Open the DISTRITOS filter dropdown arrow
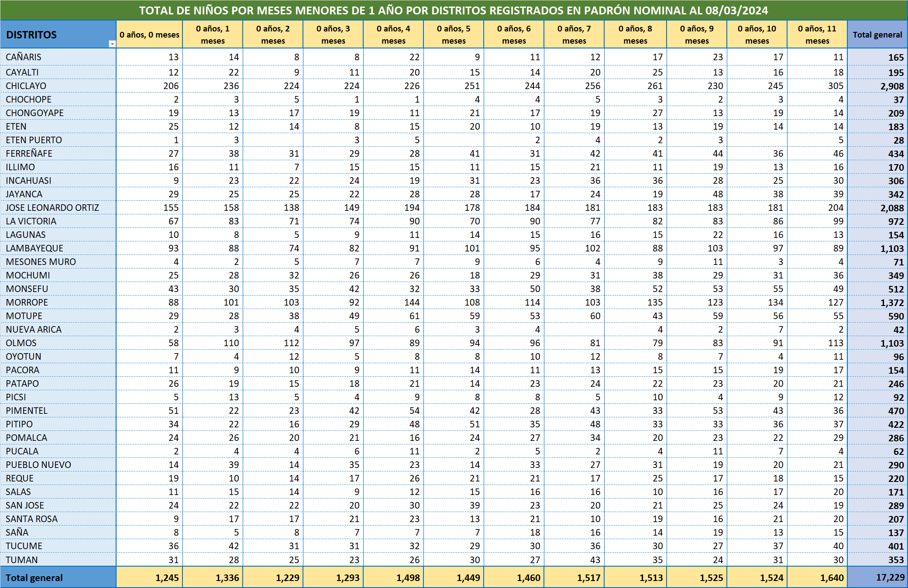Viewport: 908px width, 588px height. point(112,44)
